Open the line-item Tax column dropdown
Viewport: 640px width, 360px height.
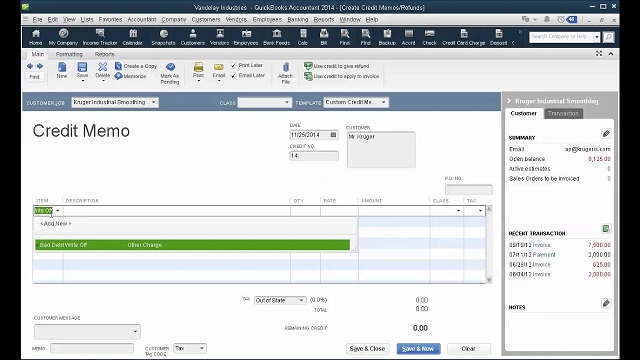pos(480,211)
